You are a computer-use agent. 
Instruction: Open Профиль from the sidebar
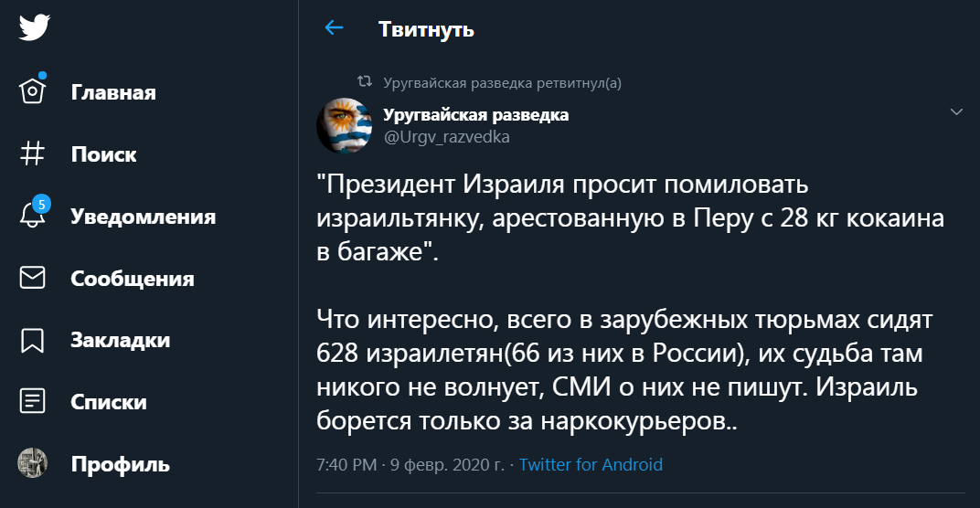click(x=121, y=464)
